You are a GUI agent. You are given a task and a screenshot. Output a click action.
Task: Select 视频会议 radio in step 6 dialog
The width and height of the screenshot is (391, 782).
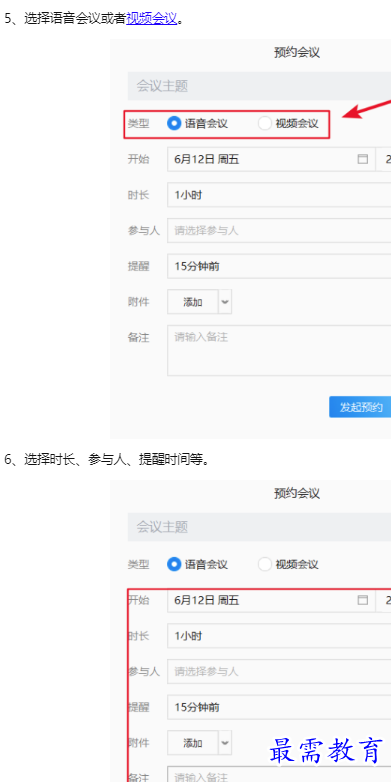pos(264,565)
